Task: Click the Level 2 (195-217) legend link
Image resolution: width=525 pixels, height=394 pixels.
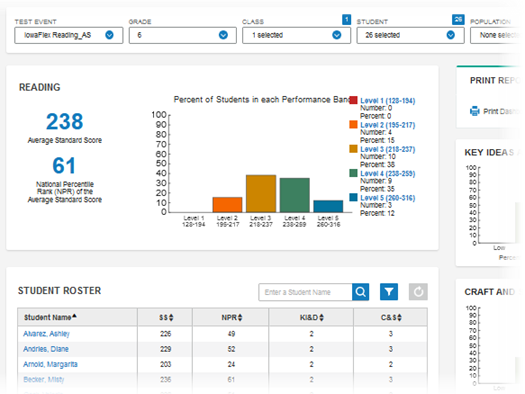Action: [x=387, y=125]
